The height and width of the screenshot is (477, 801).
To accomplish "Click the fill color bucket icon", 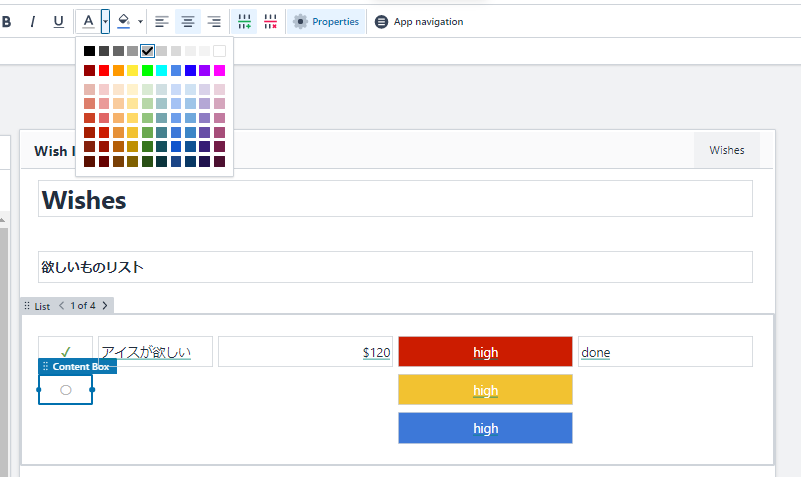I will point(124,21).
